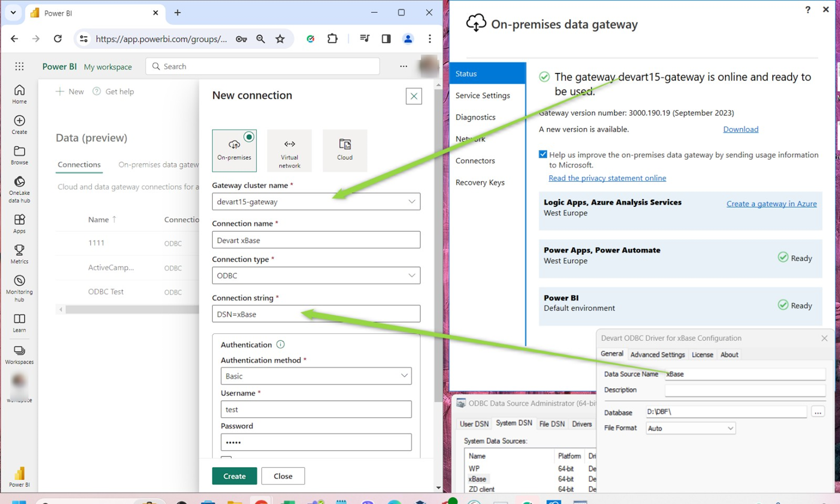Switch to User DSN tab

point(474,424)
